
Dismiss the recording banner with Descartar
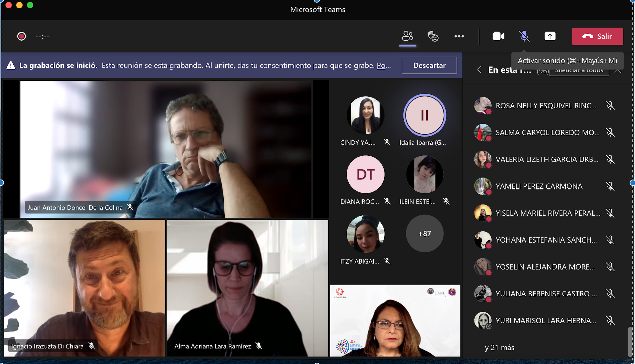(x=429, y=65)
